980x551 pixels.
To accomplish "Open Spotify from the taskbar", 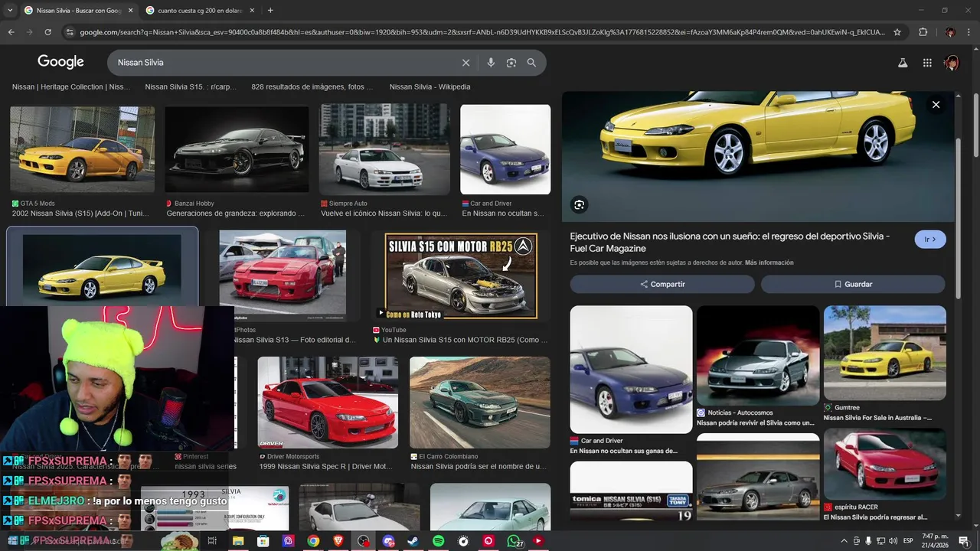I will coord(438,541).
